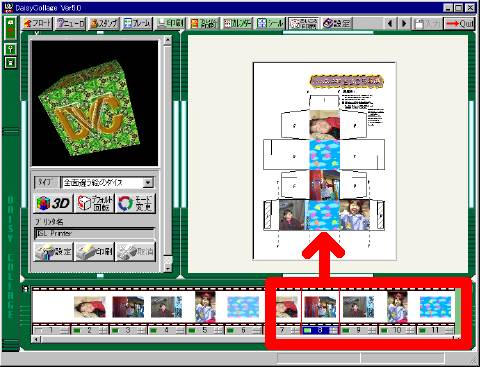Open the 設定 (Settings) toolbar button
The image size is (480, 367).
(337, 23)
